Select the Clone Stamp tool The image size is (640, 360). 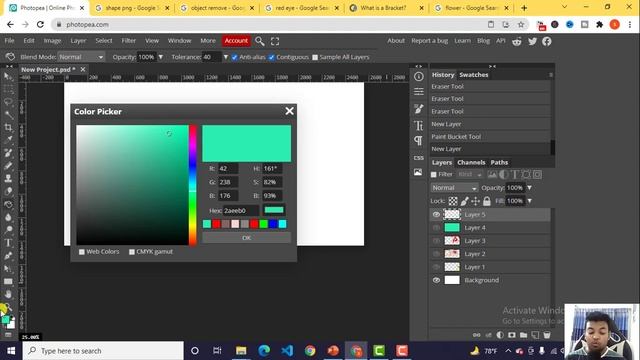(x=8, y=178)
